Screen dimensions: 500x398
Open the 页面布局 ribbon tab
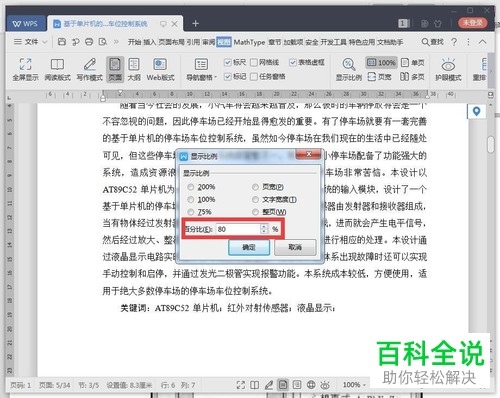[x=171, y=42]
